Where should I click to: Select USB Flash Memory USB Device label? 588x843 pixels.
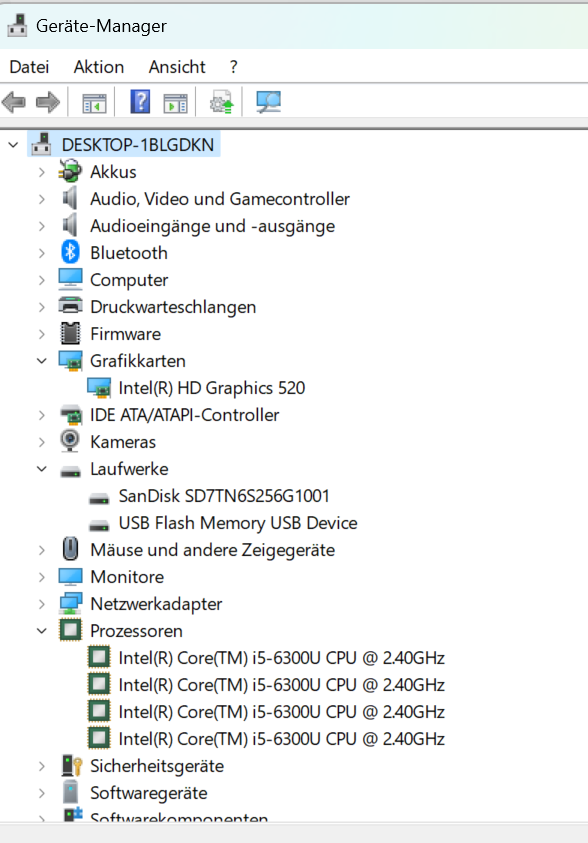[238, 523]
